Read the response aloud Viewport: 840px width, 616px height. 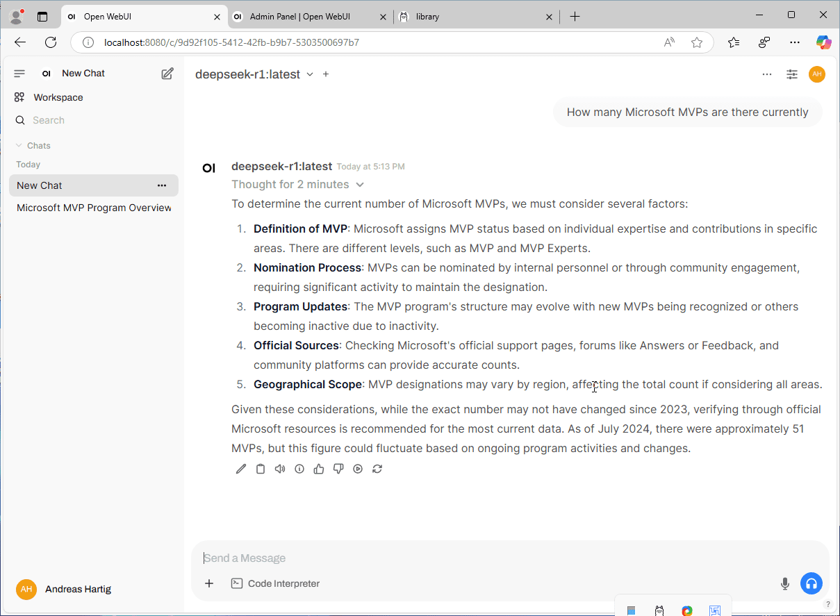tap(280, 469)
